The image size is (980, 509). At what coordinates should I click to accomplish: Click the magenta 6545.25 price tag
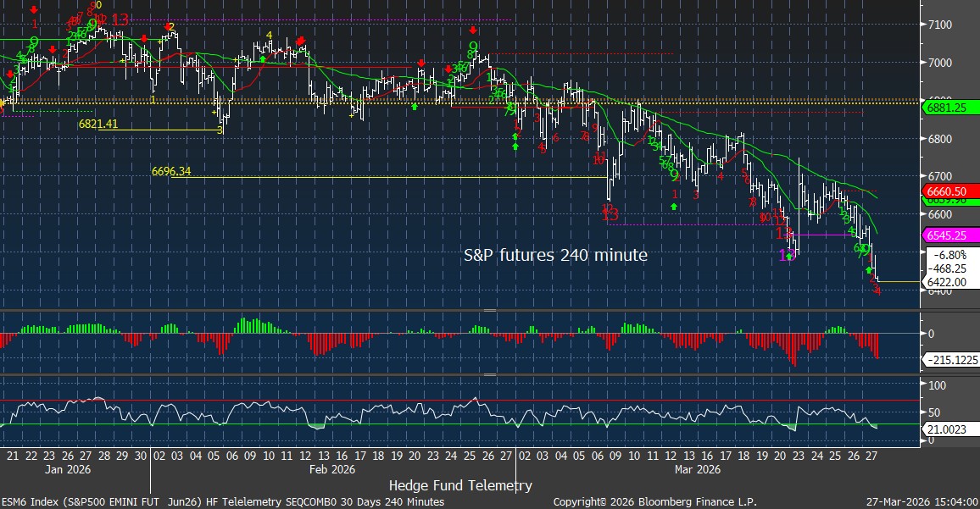pos(948,236)
